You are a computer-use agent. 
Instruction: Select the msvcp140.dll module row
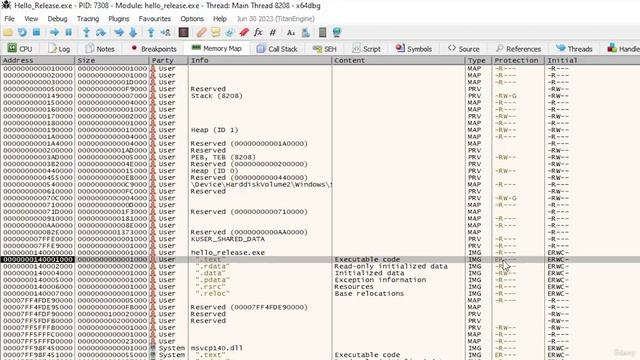320,348
